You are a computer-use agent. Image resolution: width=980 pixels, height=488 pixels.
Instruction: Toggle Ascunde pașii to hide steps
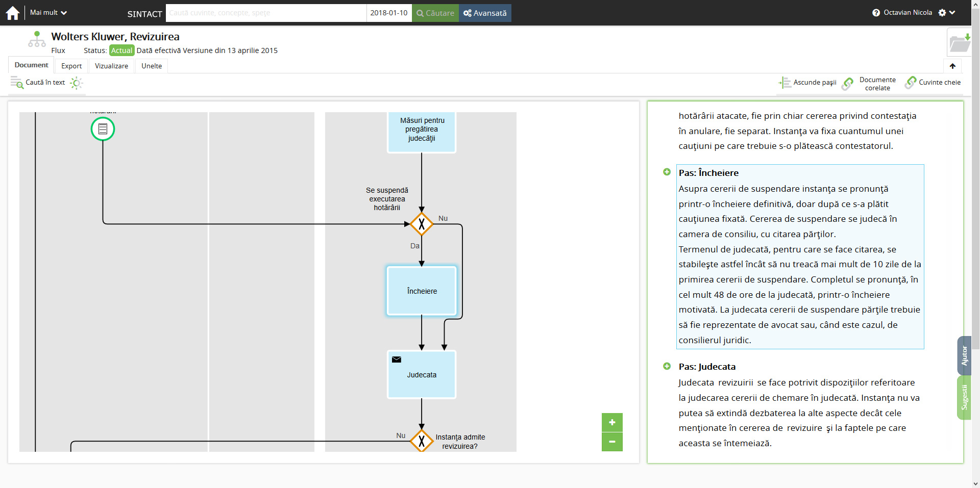point(808,83)
